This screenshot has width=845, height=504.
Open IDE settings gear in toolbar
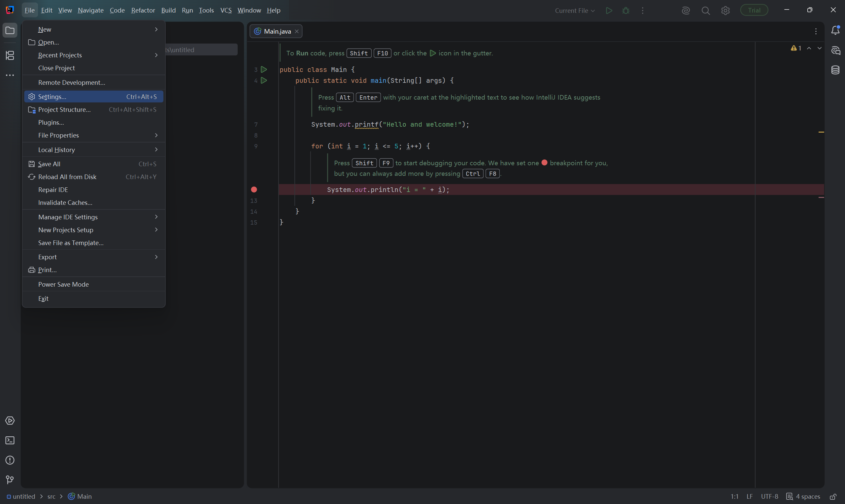click(726, 11)
